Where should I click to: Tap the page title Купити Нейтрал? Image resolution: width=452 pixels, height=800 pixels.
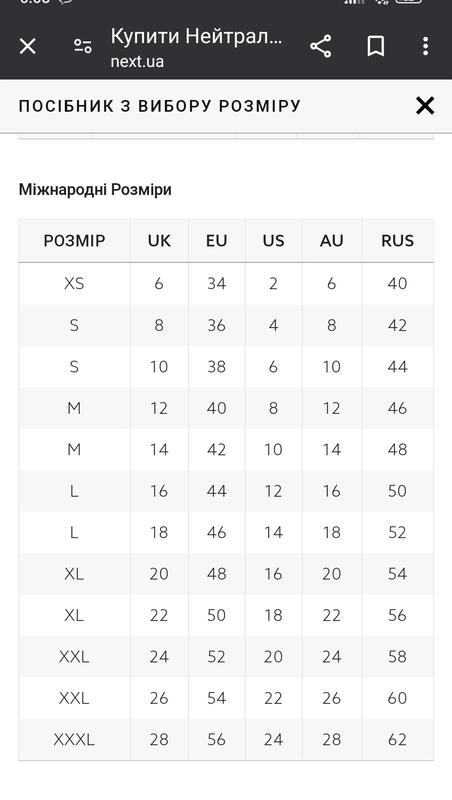click(196, 36)
